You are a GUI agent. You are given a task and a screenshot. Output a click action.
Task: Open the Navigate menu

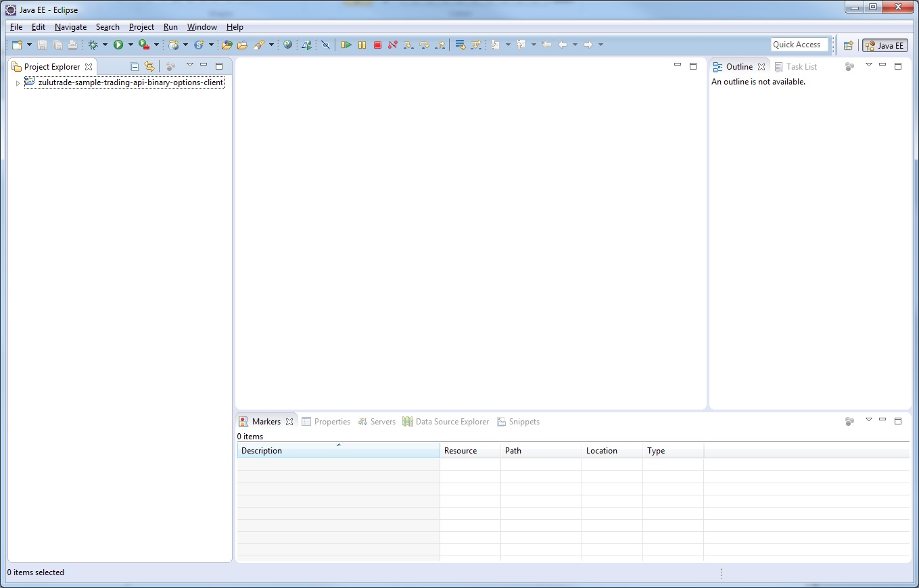[70, 27]
